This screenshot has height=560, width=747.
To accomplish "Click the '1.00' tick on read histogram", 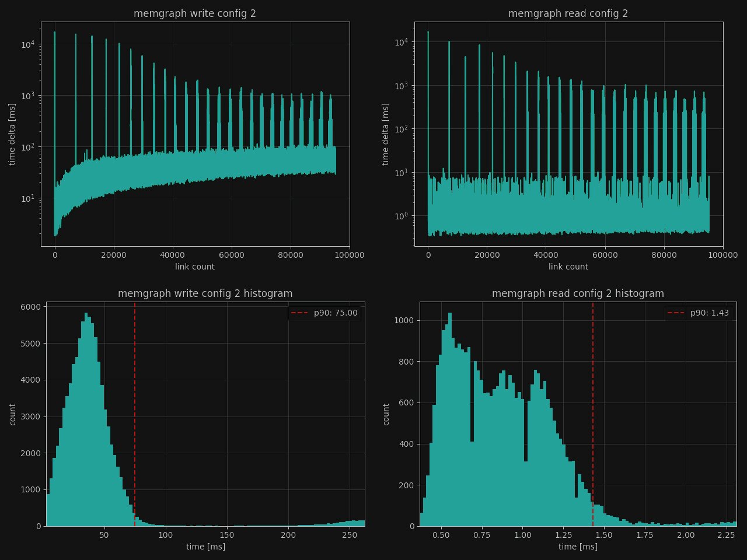I will coord(523,535).
